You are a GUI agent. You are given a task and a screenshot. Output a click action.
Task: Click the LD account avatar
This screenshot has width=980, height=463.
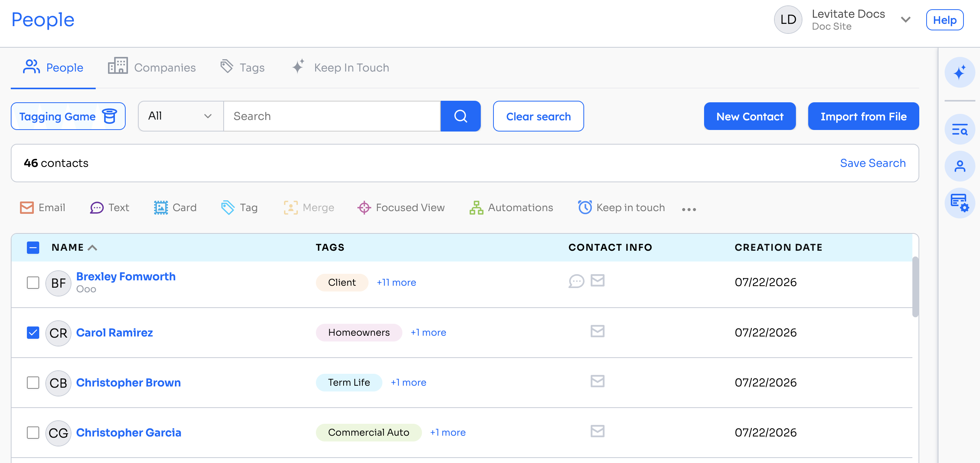788,20
